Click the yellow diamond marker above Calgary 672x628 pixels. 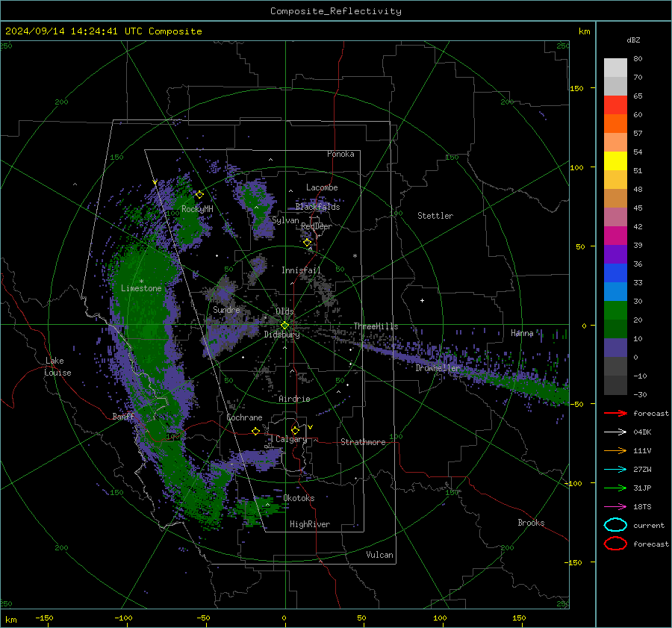(295, 430)
